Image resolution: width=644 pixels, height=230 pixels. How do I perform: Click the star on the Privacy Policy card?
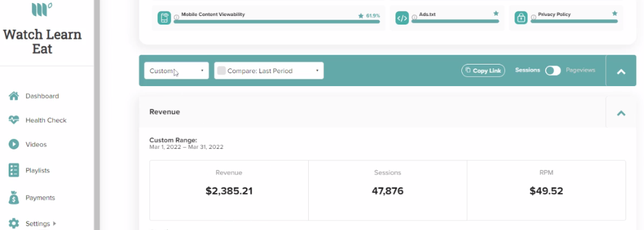[x=614, y=14]
